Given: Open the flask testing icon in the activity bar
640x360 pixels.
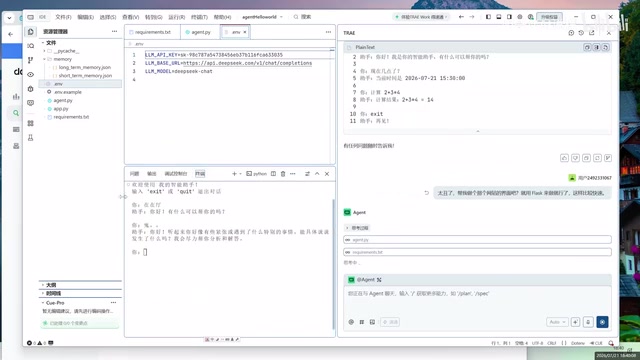Looking at the screenshot, I should coord(31,138).
